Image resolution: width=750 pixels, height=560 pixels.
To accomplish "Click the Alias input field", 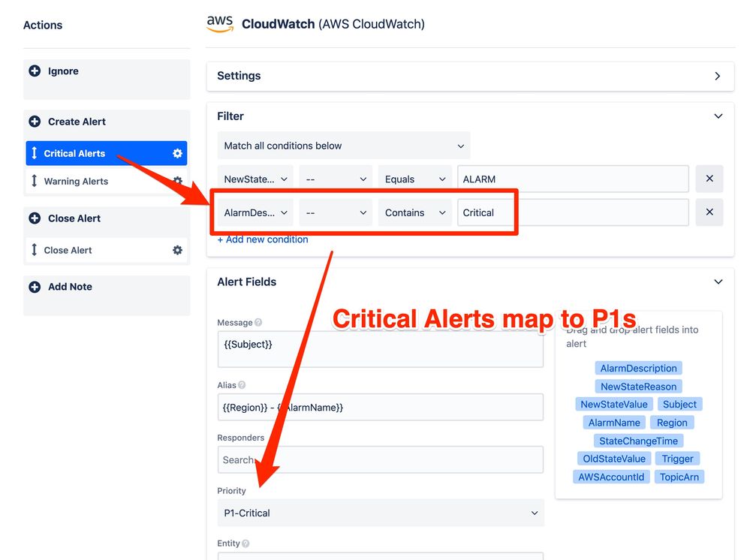I will (x=381, y=408).
